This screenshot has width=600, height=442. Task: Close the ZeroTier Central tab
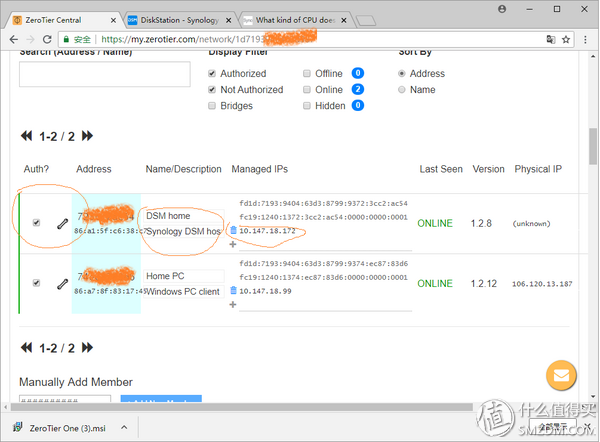pos(113,20)
